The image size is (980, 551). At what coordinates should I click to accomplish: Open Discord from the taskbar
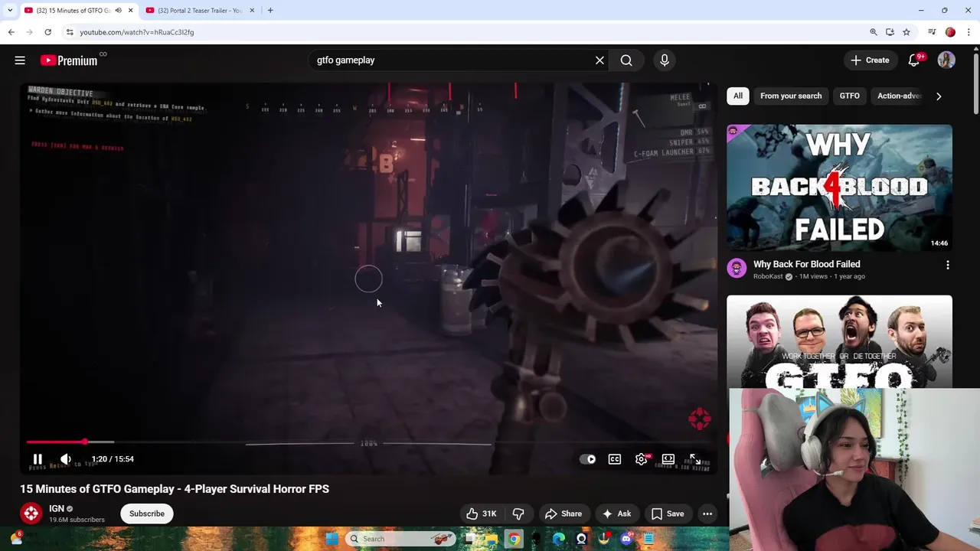tap(626, 539)
